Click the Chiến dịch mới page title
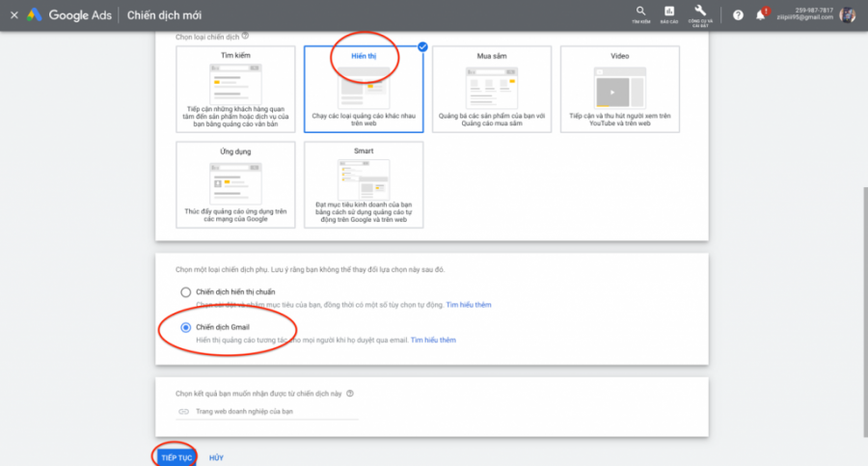The image size is (868, 466). coord(164,15)
